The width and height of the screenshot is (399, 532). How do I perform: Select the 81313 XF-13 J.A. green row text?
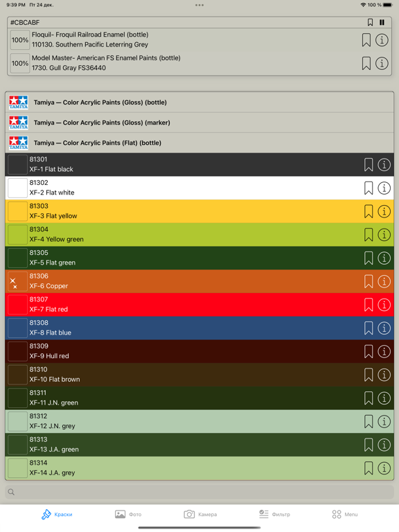coord(54,445)
